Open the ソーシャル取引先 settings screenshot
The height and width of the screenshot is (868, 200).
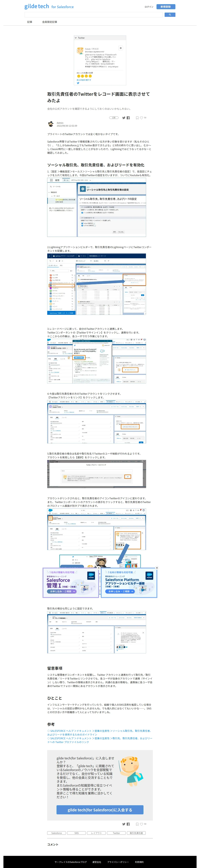pyautogui.click(x=96, y=207)
